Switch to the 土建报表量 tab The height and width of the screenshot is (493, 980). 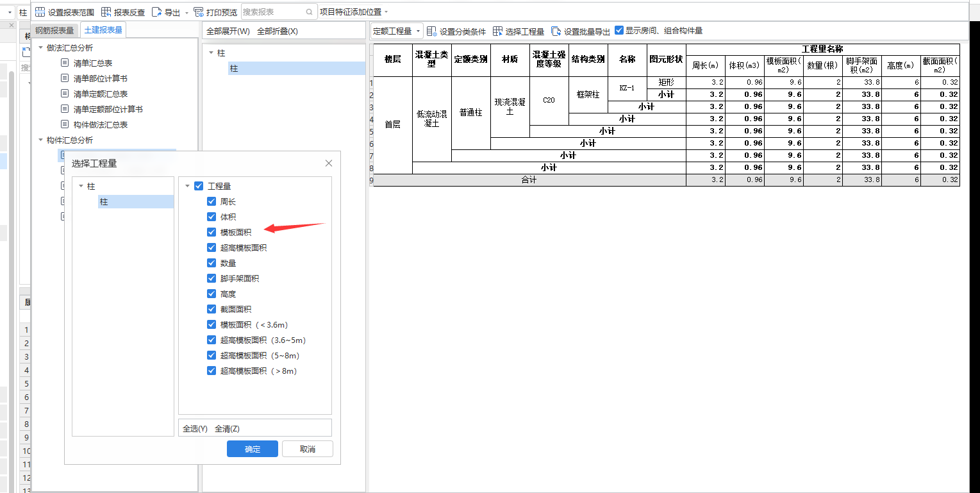coord(103,30)
